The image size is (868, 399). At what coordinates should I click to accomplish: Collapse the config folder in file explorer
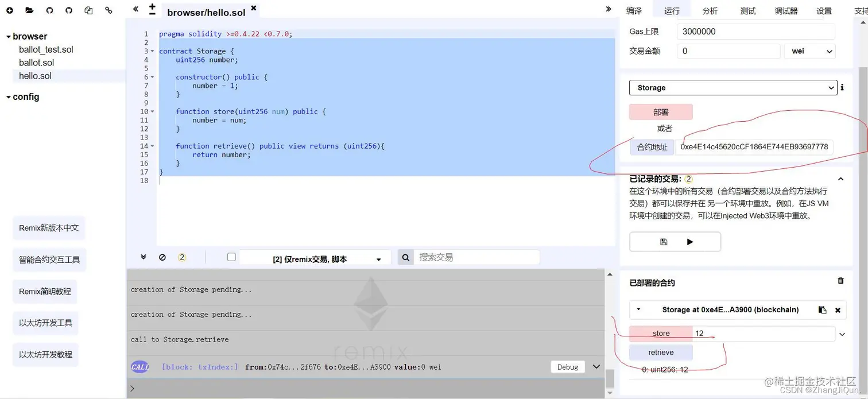click(x=9, y=97)
